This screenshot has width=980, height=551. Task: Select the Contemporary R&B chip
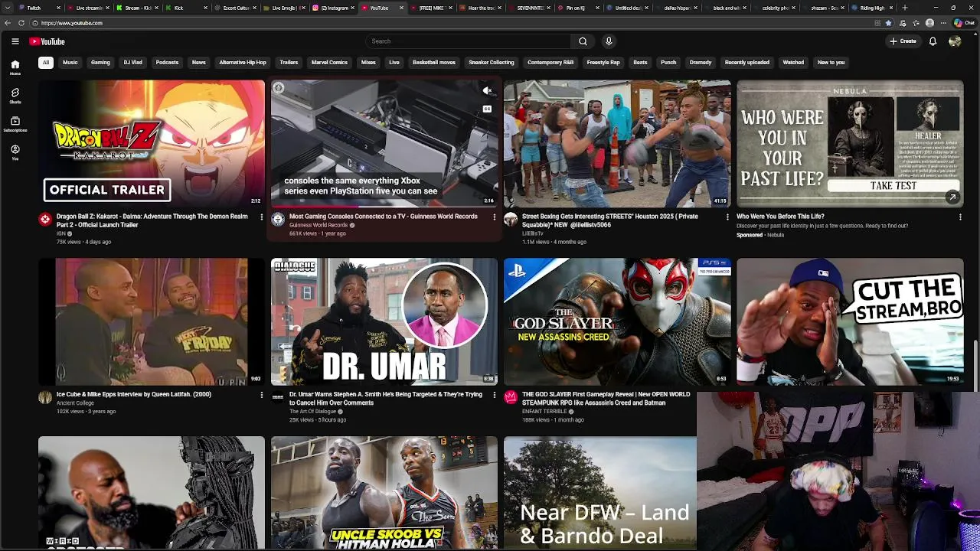(x=550, y=63)
